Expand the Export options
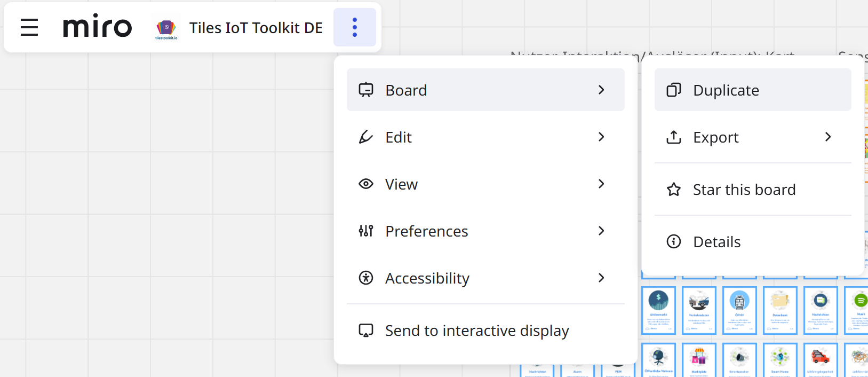 click(x=752, y=137)
